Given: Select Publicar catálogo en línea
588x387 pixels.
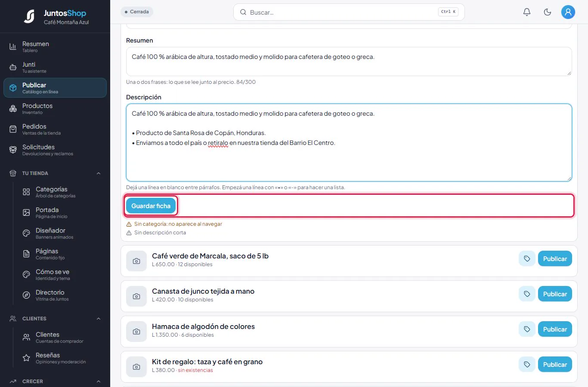Looking at the screenshot, I should [55, 88].
